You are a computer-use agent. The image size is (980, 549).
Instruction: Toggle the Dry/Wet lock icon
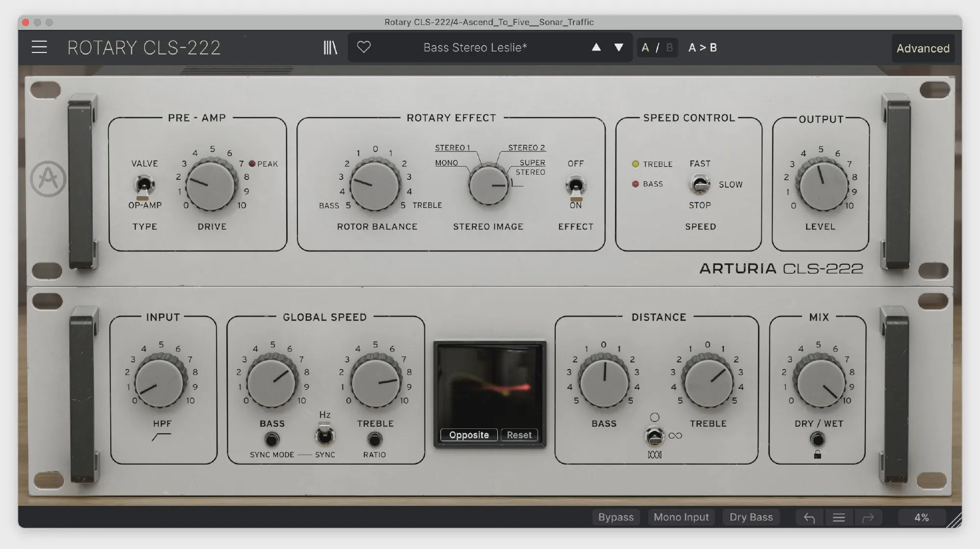tap(817, 454)
